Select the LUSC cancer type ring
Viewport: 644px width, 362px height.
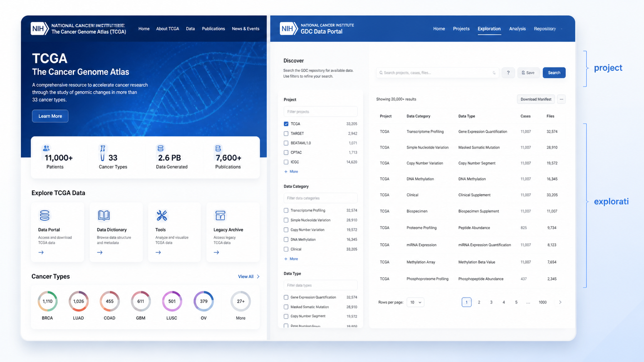172,301
